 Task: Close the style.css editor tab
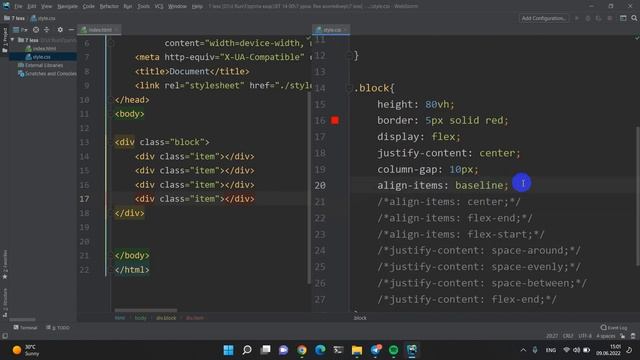[x=345, y=30]
